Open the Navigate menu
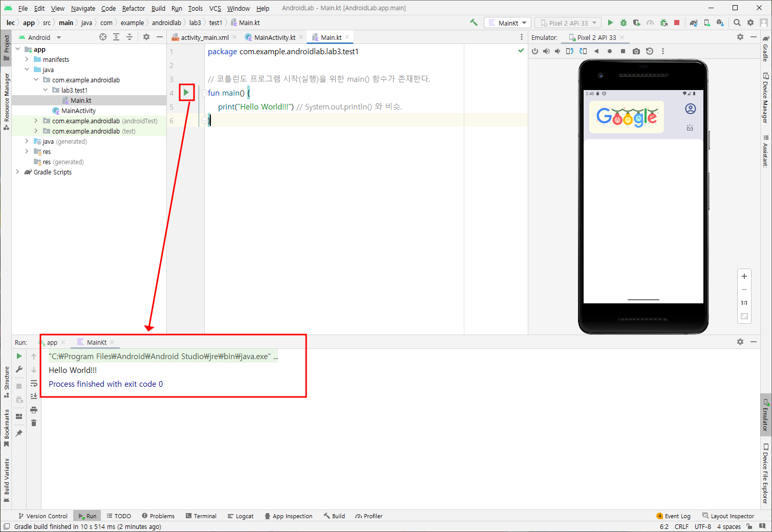The image size is (772, 532). 83,8
